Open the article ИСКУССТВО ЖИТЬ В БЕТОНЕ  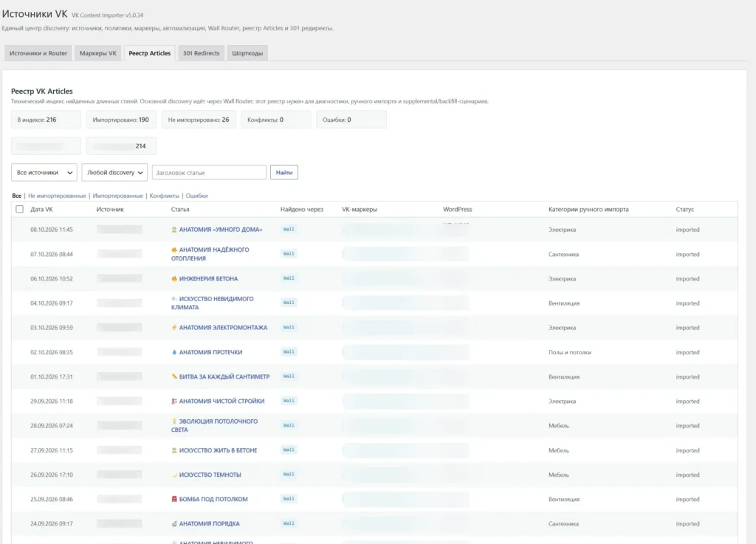point(218,450)
